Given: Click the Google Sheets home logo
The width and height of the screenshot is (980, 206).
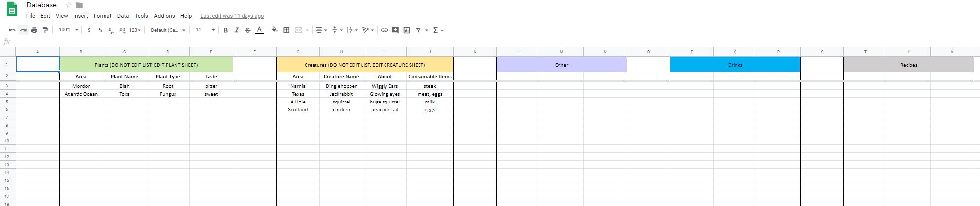Looking at the screenshot, I should click(12, 9).
